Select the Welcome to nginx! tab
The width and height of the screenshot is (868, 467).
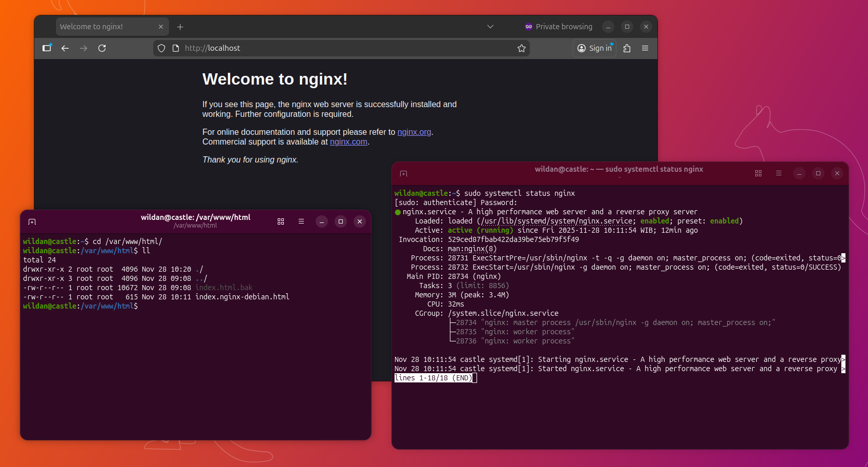(x=102, y=27)
